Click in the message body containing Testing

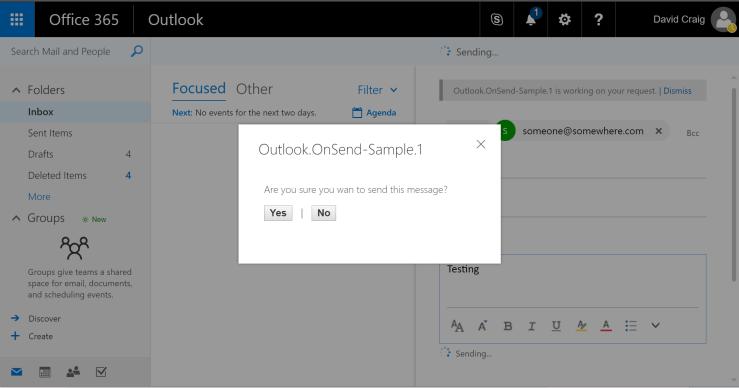[573, 281]
